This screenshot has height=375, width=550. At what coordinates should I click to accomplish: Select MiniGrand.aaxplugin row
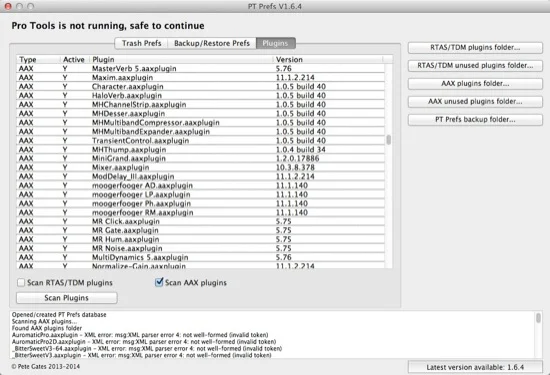point(201,158)
